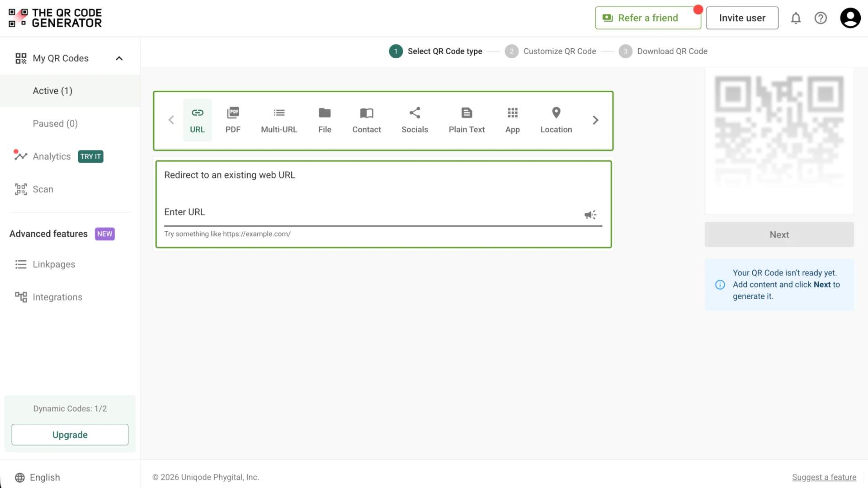868x488 pixels.
Task: Click the megaphone icon in URL field
Action: point(590,215)
